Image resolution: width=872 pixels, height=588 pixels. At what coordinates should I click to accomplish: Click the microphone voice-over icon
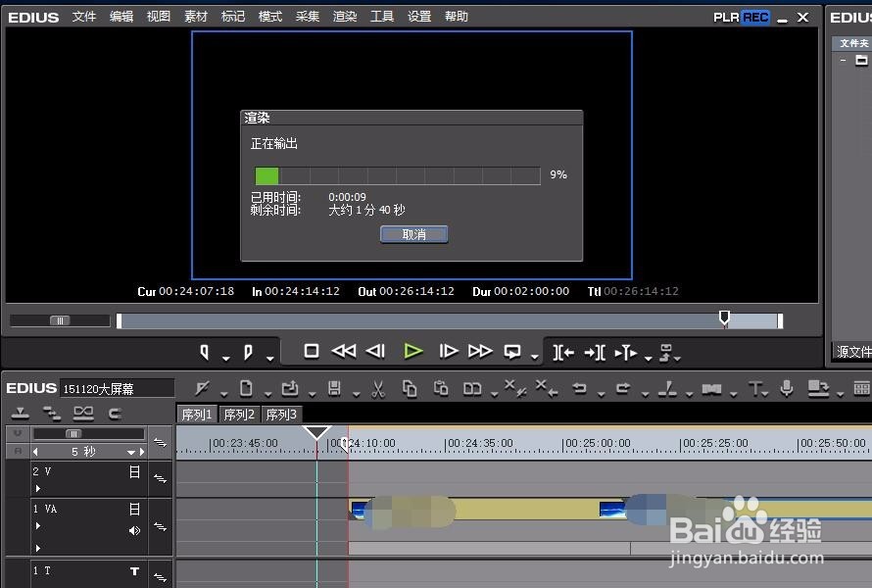[x=786, y=389]
